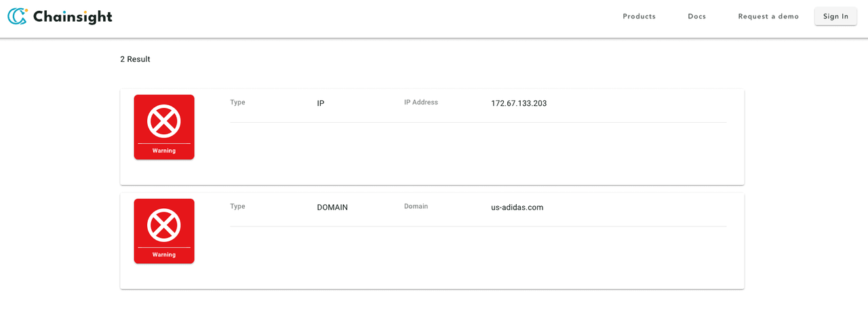Select the "DOMAIN" type value
This screenshot has height=314, width=868.
click(332, 208)
